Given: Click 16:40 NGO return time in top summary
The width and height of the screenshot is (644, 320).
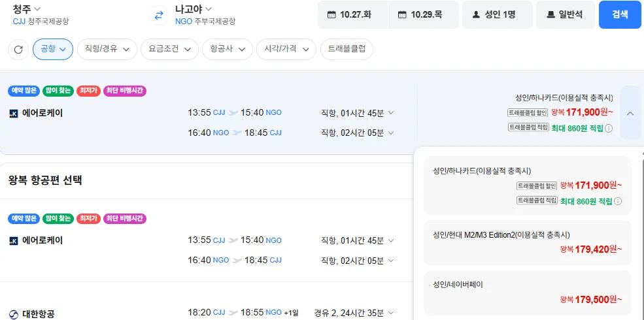Looking at the screenshot, I should [208, 133].
